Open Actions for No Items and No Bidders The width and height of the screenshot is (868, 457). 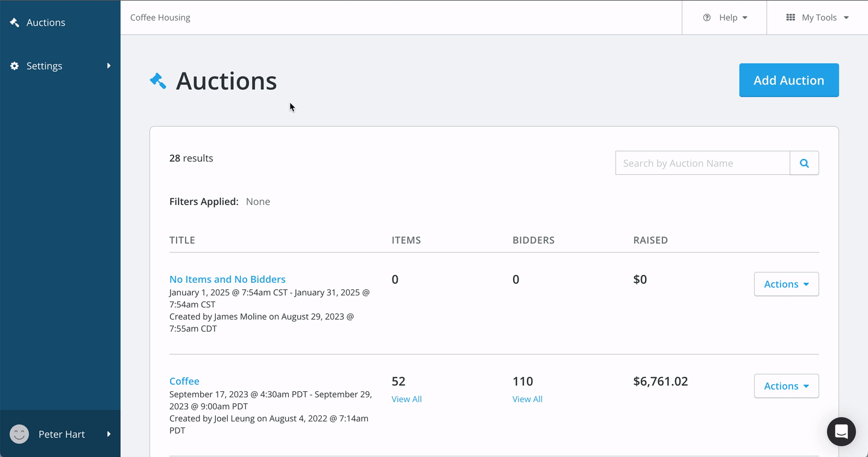[x=786, y=284]
